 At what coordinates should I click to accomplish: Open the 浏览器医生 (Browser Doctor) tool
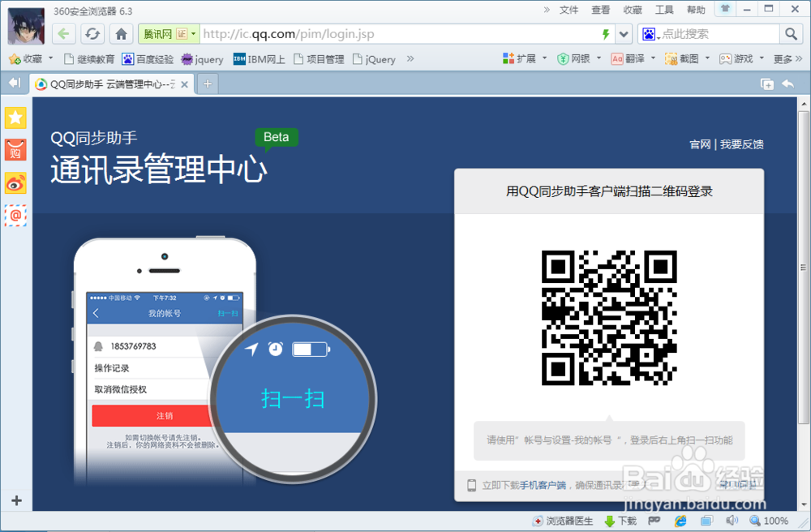563,521
